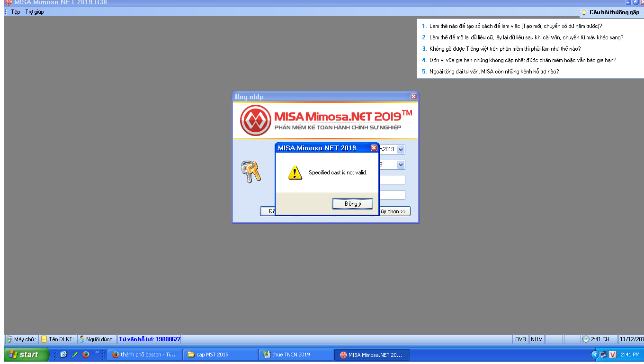Open the Trợ giúp menu

point(35,12)
